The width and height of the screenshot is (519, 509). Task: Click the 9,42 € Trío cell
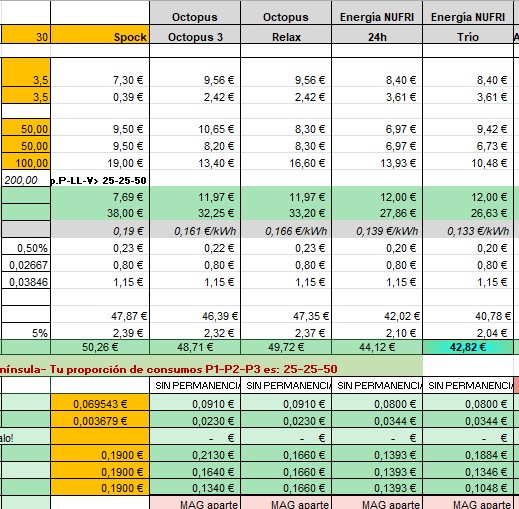[468, 128]
